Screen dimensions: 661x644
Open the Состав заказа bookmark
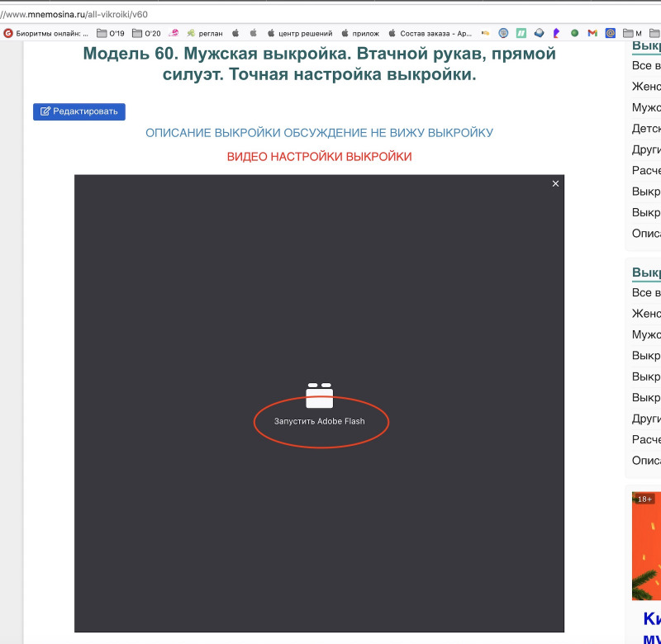tap(430, 33)
